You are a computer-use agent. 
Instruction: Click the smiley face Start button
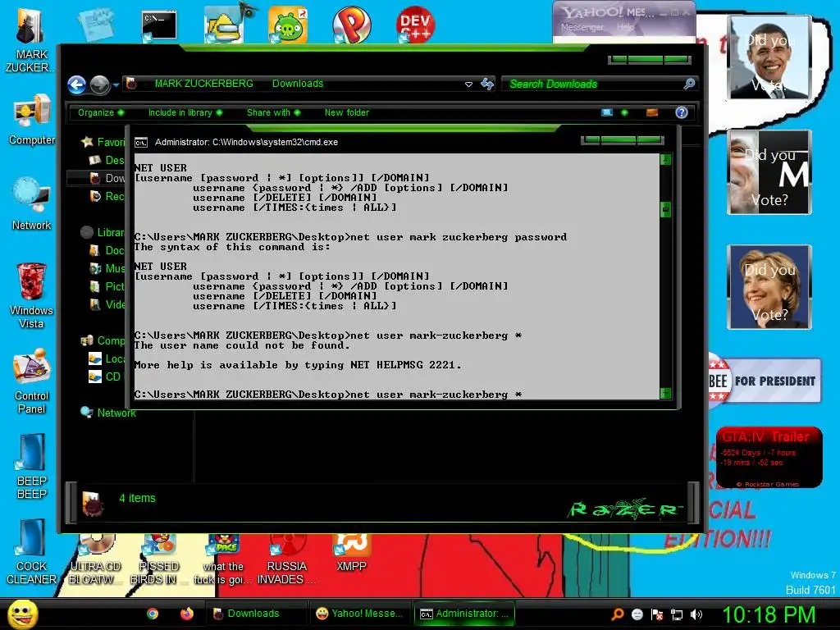click(x=22, y=614)
